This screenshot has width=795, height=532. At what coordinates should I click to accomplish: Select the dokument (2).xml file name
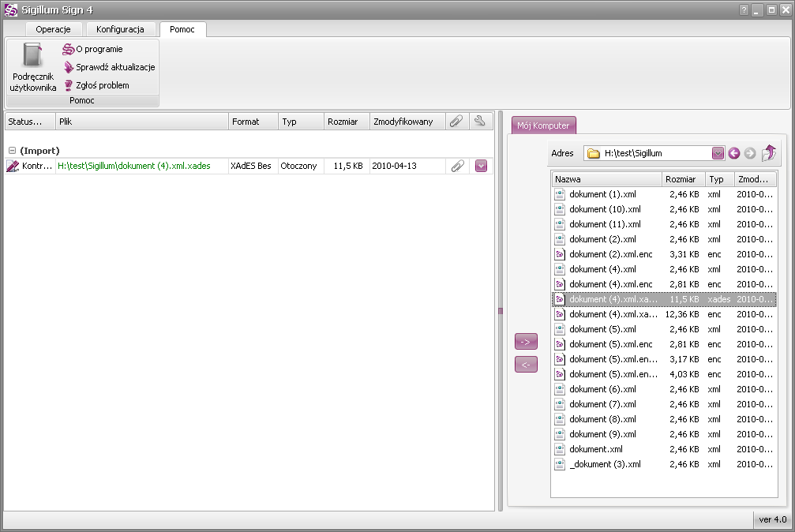602,239
